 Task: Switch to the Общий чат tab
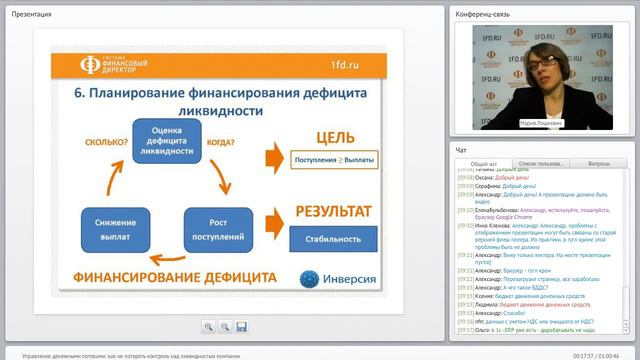484,164
